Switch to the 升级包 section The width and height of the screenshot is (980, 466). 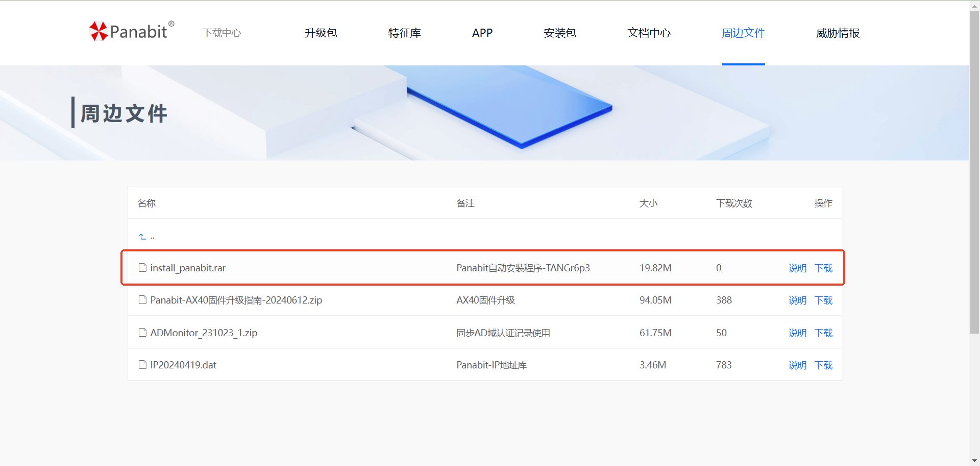click(x=321, y=33)
